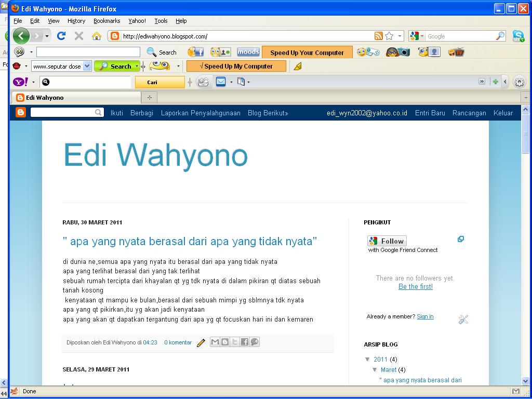The width and height of the screenshot is (532, 399).
Task: Collapse the Maret archive month
Action: 375,370
